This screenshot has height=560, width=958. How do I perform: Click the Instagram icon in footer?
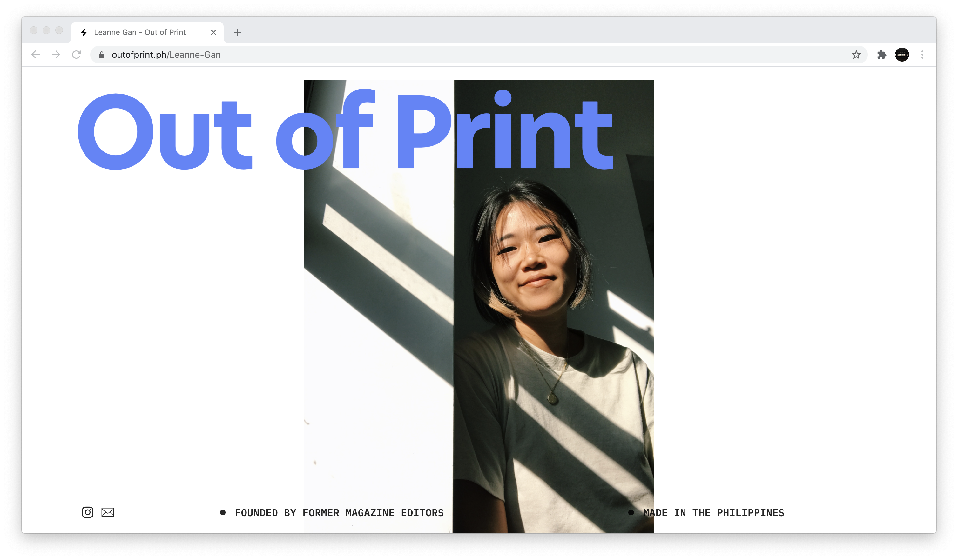tap(87, 512)
